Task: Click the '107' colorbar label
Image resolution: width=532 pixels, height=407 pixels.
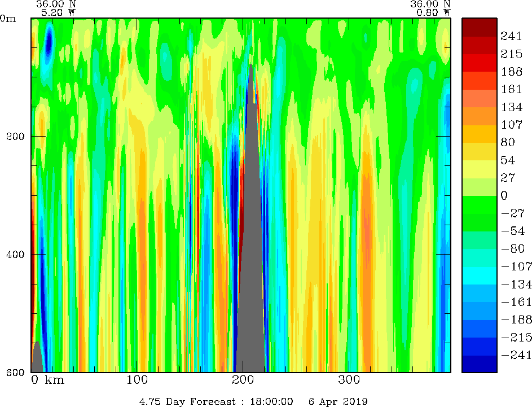Action: coord(511,125)
